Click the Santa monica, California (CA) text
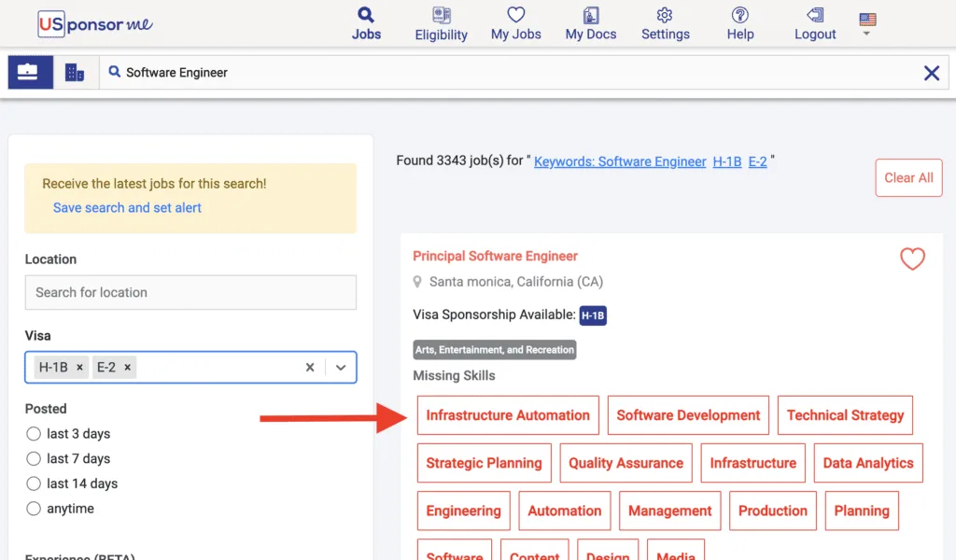 point(515,282)
